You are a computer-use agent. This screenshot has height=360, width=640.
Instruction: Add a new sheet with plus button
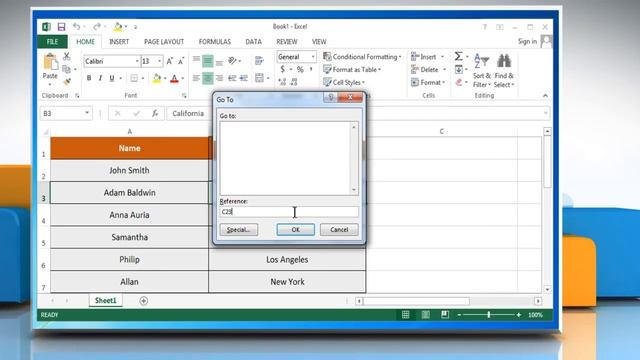[x=143, y=301]
